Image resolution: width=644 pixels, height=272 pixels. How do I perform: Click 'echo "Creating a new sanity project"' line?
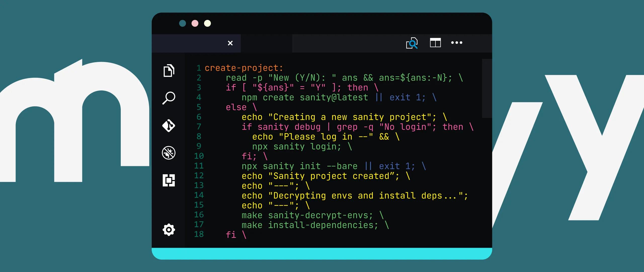click(x=344, y=117)
